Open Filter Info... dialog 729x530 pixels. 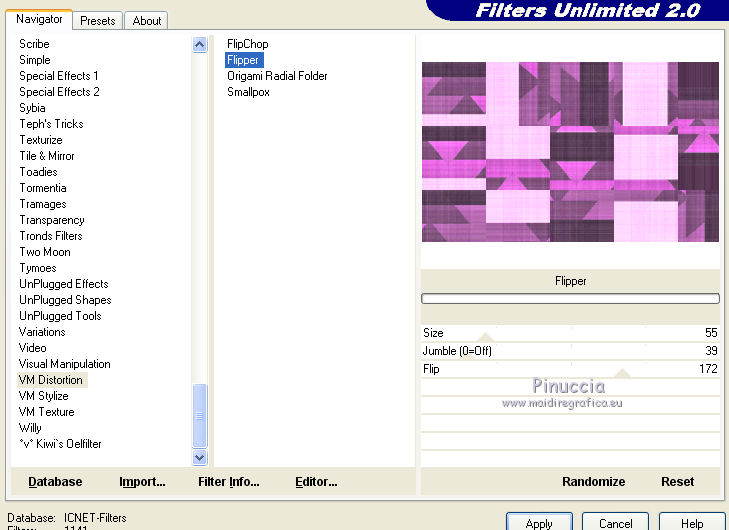coord(229,482)
